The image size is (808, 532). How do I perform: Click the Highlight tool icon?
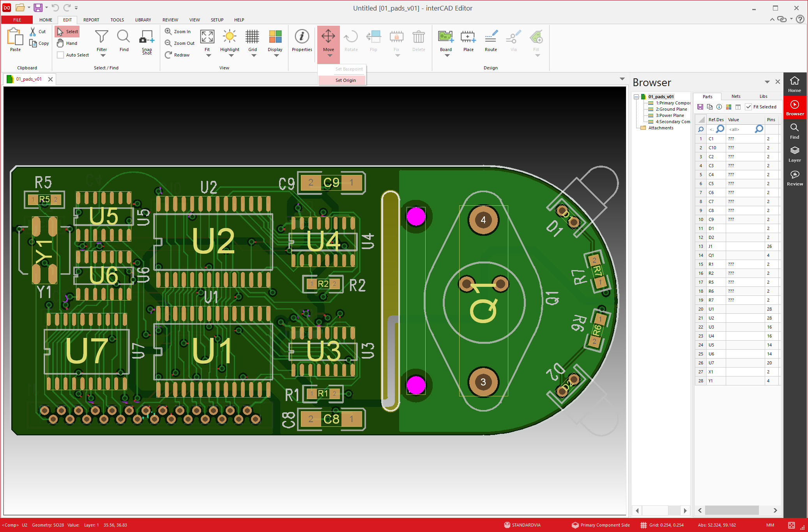[230, 37]
